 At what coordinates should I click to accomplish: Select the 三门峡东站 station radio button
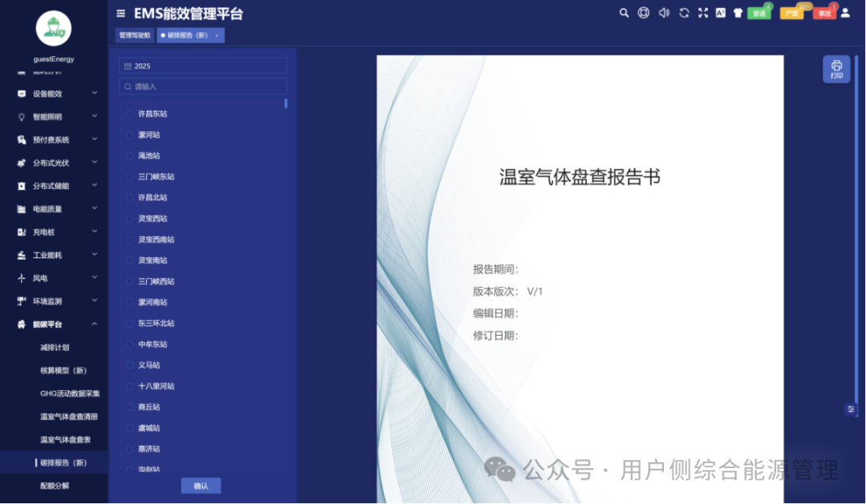pyautogui.click(x=130, y=176)
